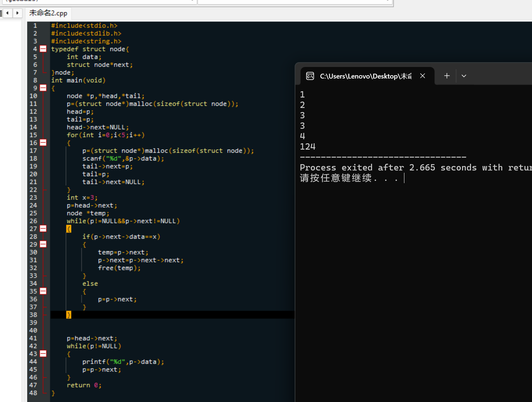Screen dimensions: 532x402
Task: Click on 'node *temp;' line
Action: click(x=88, y=213)
